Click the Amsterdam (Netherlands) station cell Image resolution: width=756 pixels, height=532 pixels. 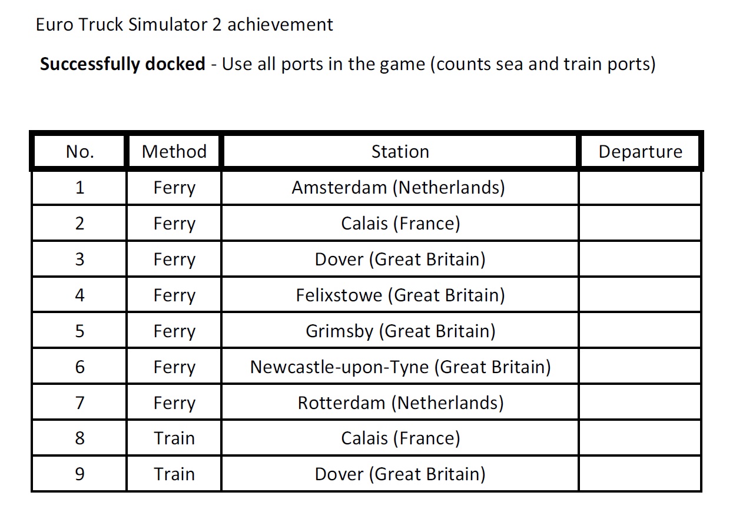click(399, 188)
